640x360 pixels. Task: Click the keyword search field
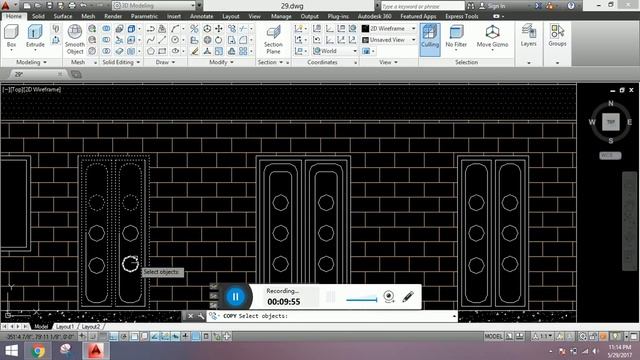click(423, 6)
